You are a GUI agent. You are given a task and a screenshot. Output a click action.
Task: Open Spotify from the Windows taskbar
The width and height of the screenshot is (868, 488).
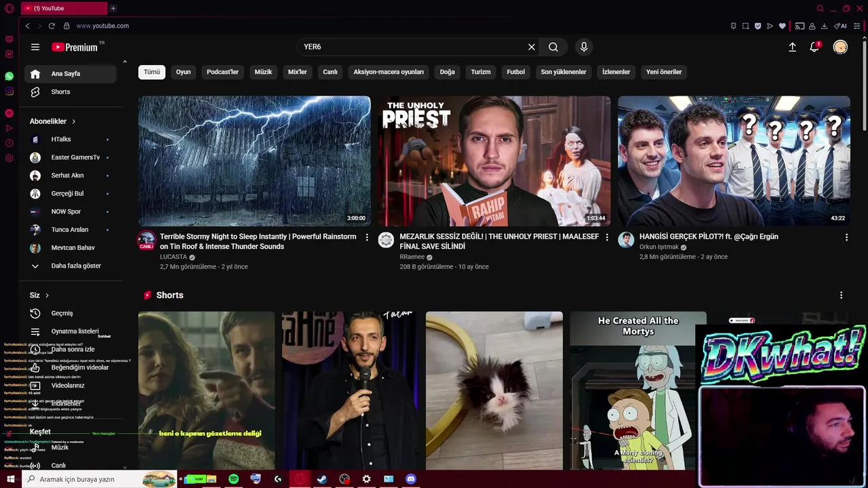(x=233, y=479)
